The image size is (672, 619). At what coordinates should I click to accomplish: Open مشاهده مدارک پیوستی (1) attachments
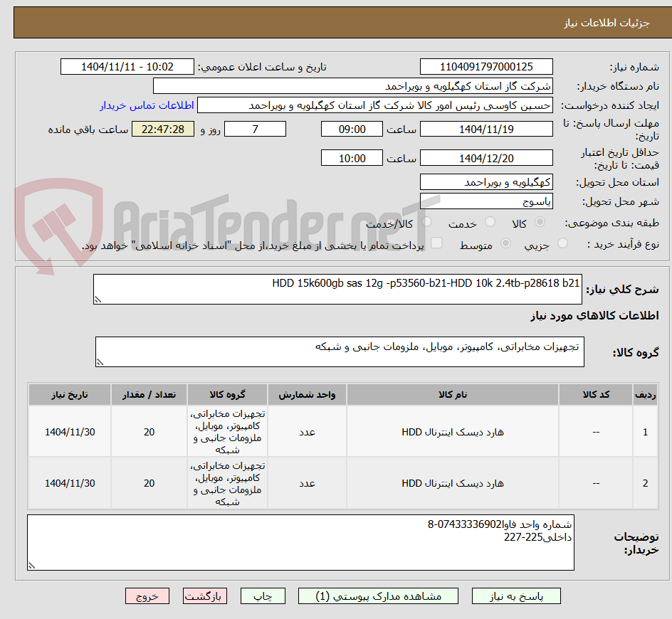[x=378, y=596]
